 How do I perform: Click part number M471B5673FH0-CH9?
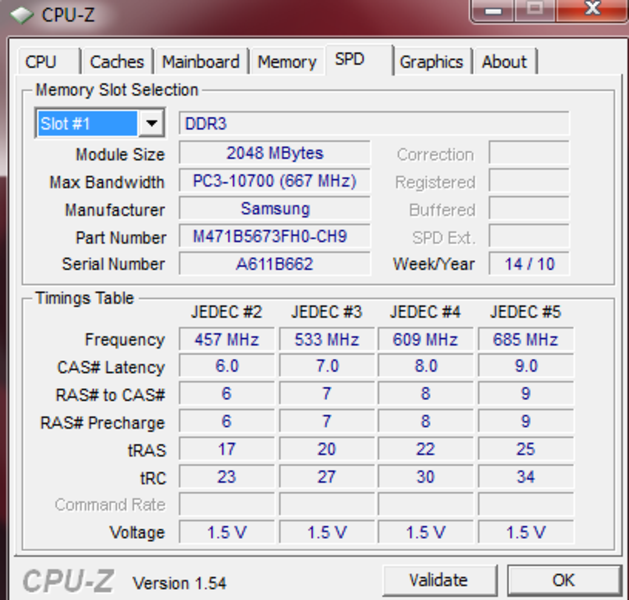pos(274,236)
